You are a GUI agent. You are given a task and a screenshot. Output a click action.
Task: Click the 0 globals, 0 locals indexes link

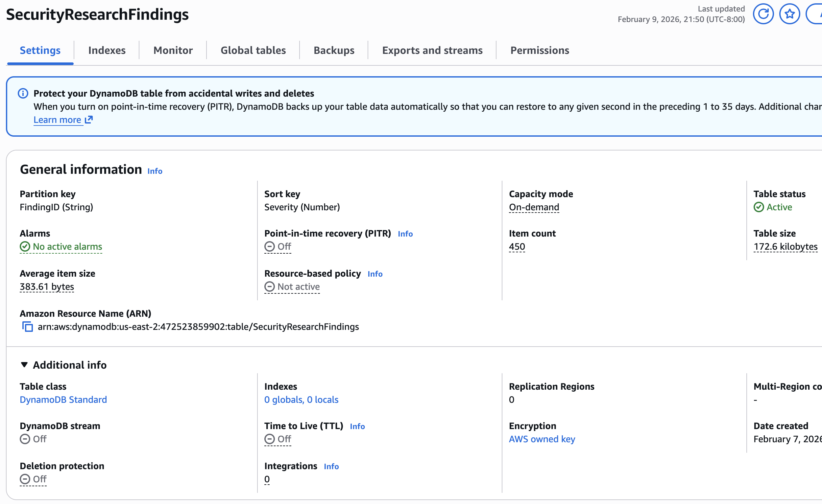pyautogui.click(x=301, y=399)
